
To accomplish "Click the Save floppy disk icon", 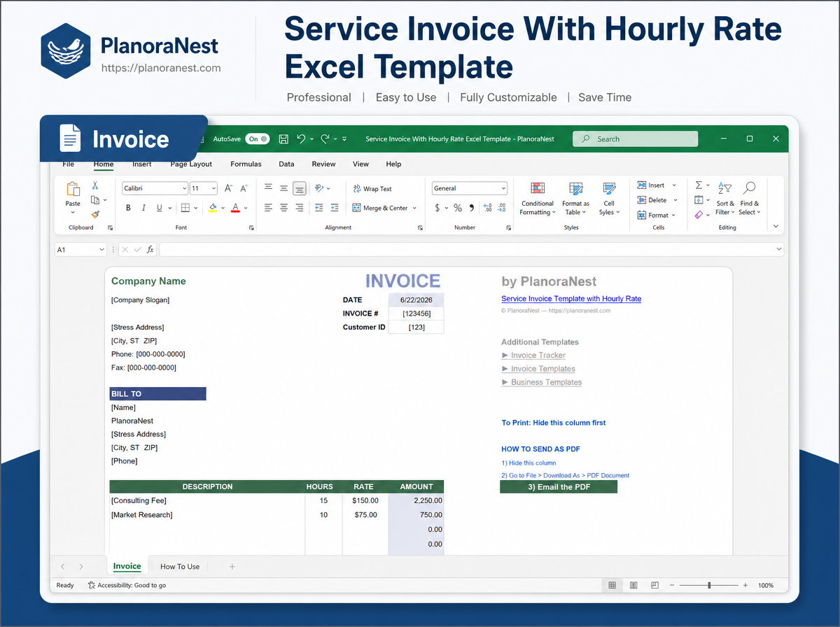I will click(x=283, y=139).
